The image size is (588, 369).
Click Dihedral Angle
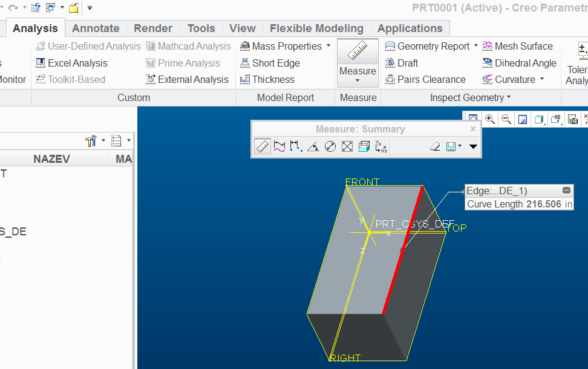(x=520, y=63)
